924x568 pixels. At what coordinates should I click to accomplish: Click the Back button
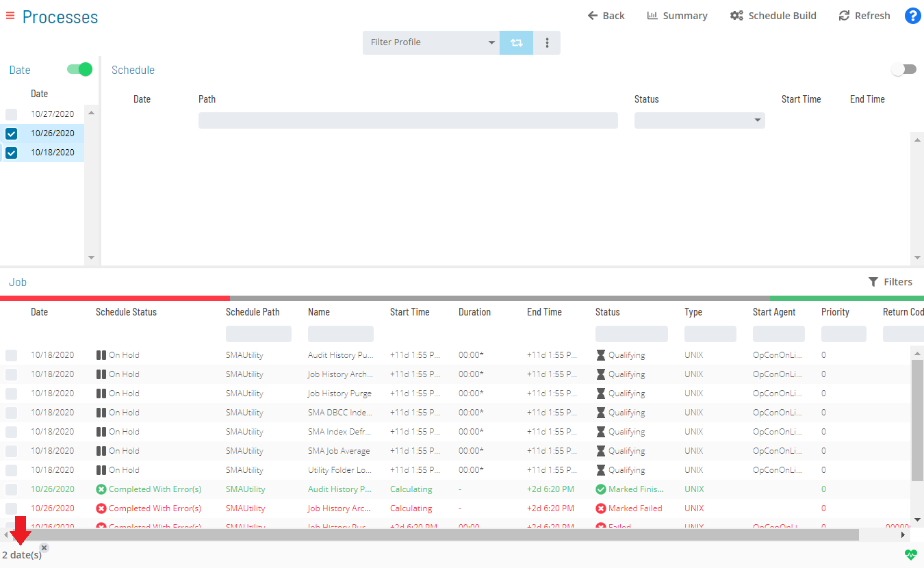[606, 16]
